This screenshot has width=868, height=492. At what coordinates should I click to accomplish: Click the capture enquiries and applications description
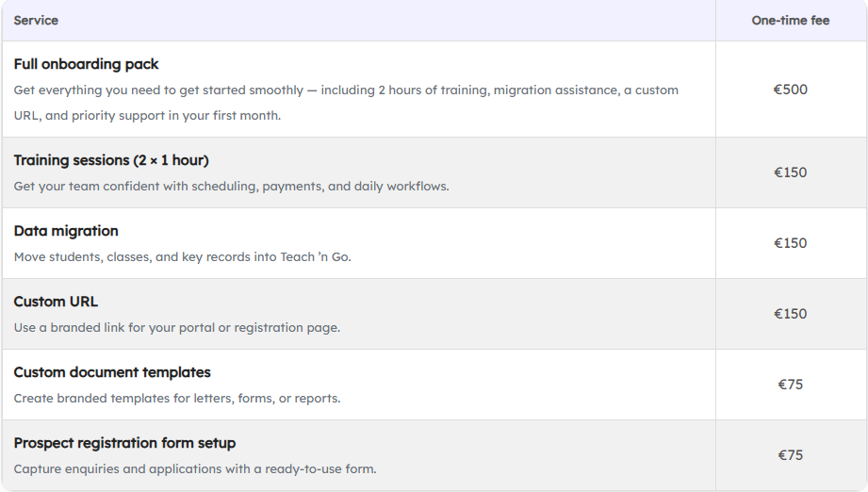click(194, 469)
